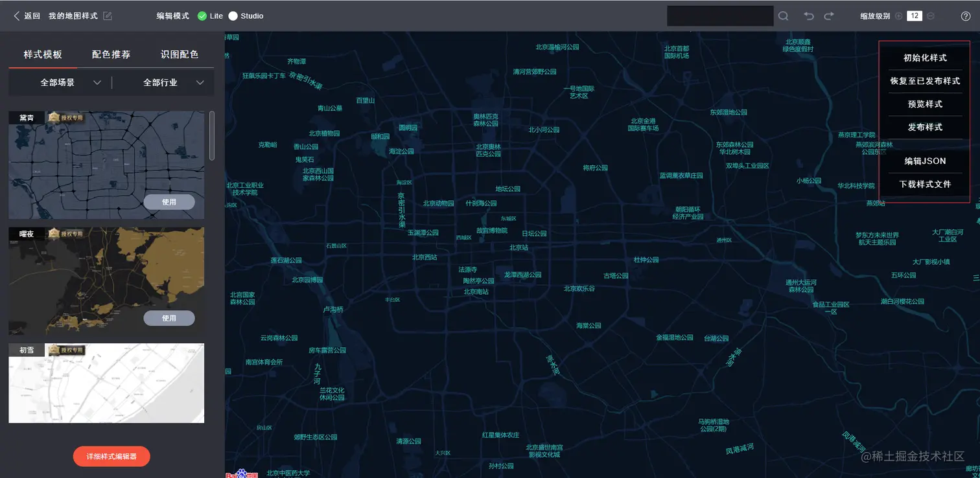Click the 北京西站 label on the map
The height and width of the screenshot is (478, 980).
[x=425, y=257]
